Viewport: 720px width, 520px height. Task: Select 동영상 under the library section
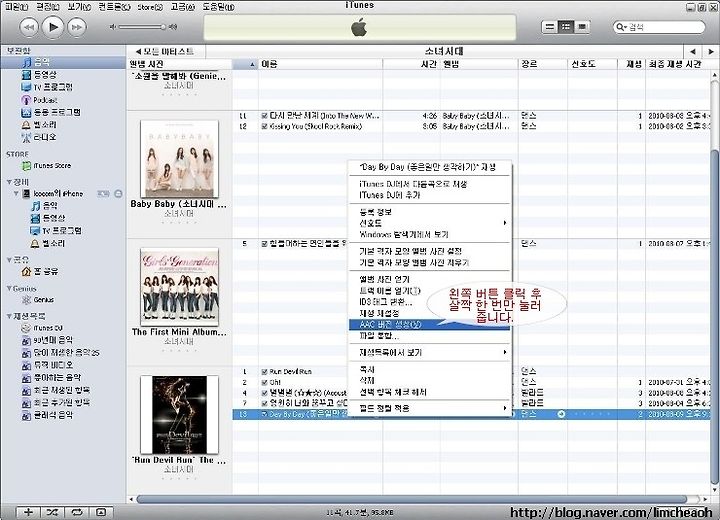click(45, 74)
